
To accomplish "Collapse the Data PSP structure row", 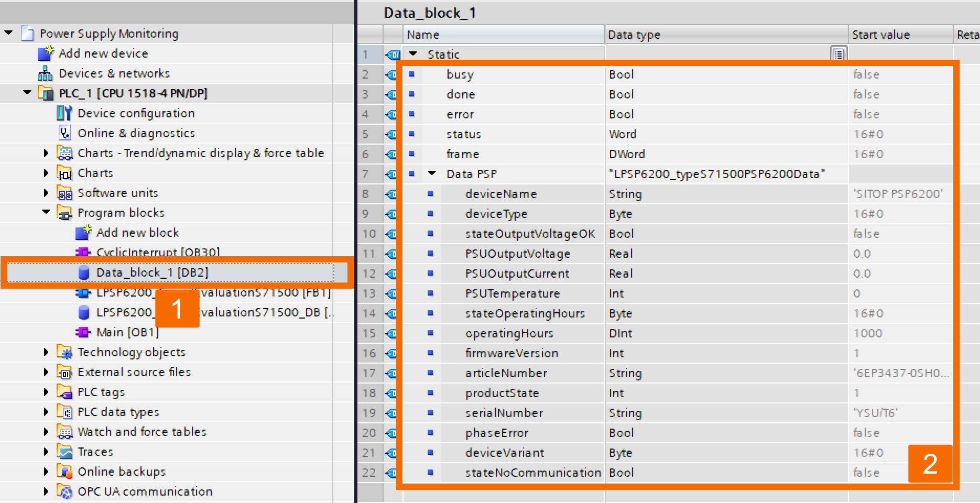I will pyautogui.click(x=432, y=173).
